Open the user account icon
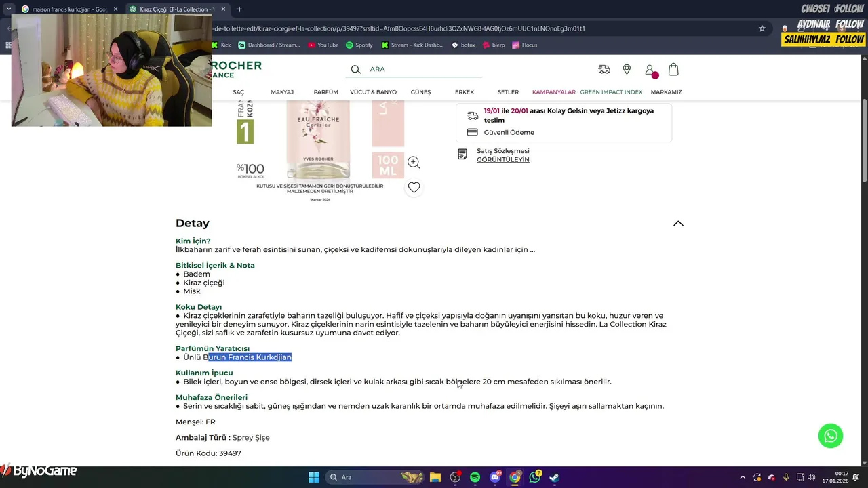The width and height of the screenshot is (868, 488). click(650, 70)
